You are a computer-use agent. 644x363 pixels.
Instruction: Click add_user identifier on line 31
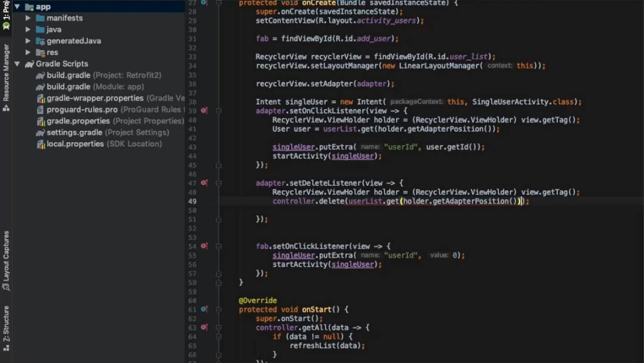[373, 39]
